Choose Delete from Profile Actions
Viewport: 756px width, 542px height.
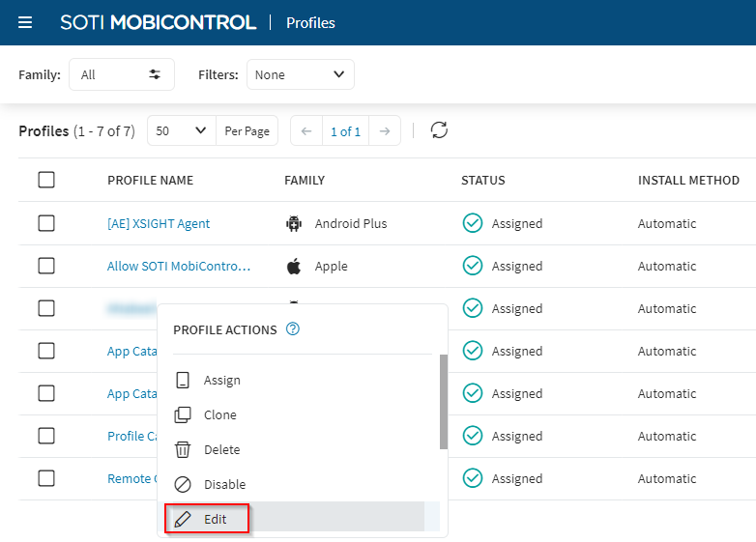299,449
